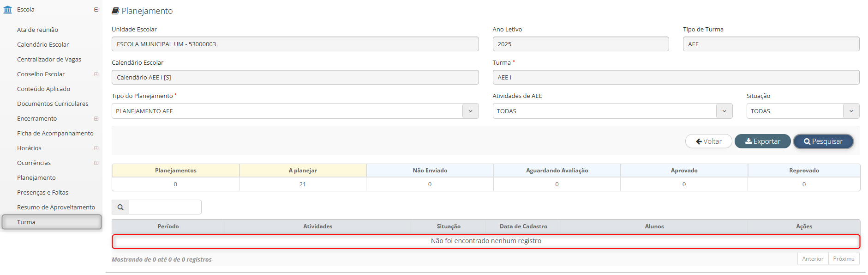
Task: Expand the Horários submenu
Action: [x=96, y=148]
